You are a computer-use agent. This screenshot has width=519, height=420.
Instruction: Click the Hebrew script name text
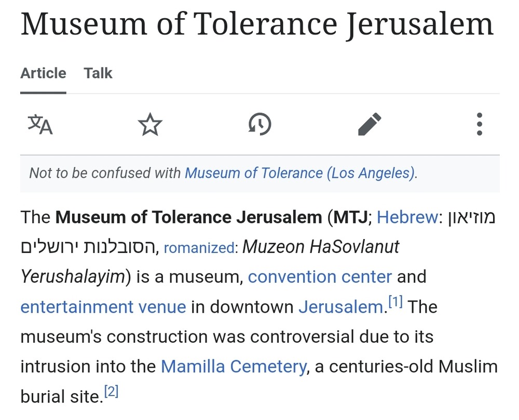tap(88, 247)
